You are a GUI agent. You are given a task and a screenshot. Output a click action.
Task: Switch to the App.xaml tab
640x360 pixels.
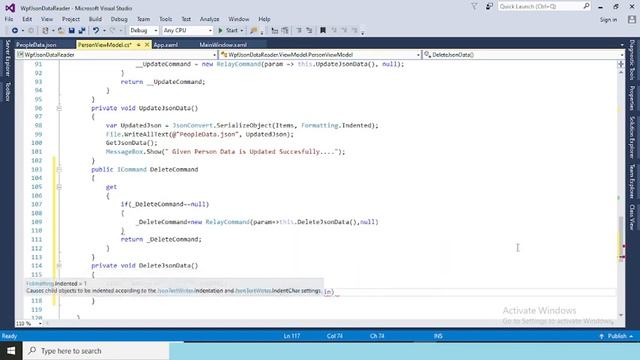[165, 44]
